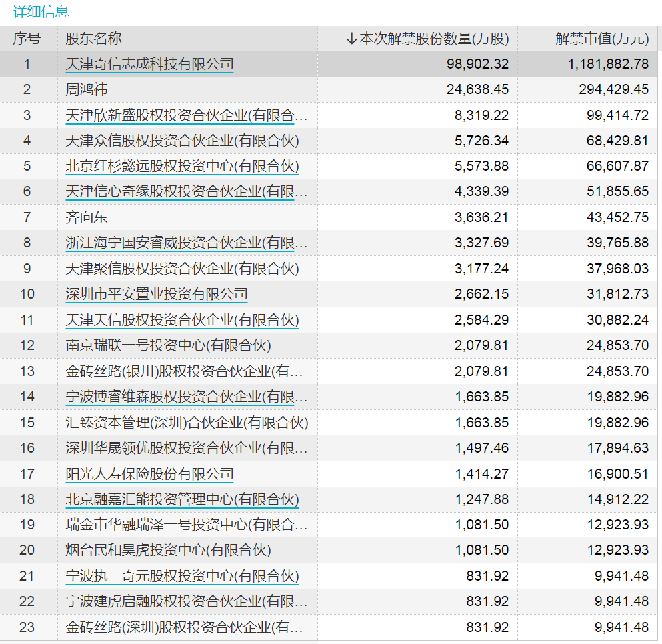Open 天津信心奇缘股权投资合伙企业 link
Image resolution: width=662 pixels, height=644 pixels.
[x=186, y=191]
